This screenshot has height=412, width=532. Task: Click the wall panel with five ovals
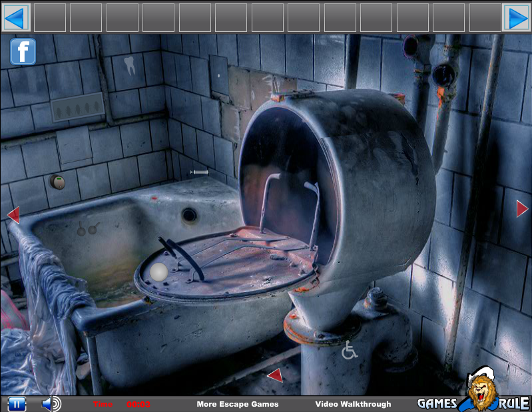[x=77, y=107]
